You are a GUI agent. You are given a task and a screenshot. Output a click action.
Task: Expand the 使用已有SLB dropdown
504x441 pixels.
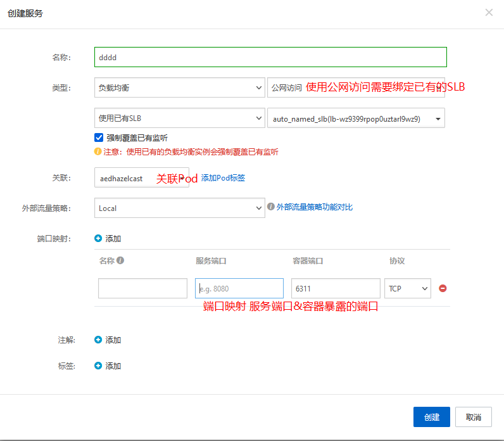pyautogui.click(x=179, y=118)
